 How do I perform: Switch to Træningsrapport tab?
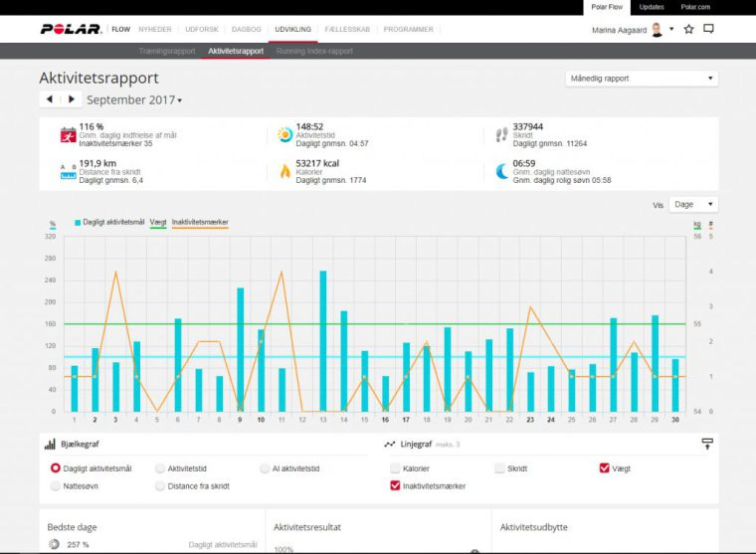tap(167, 51)
